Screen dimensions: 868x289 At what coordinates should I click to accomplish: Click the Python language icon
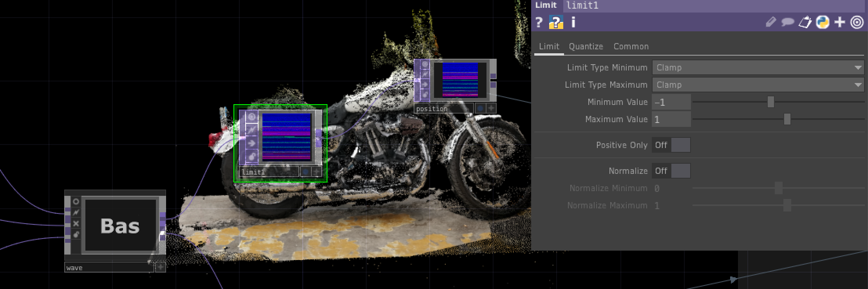823,22
